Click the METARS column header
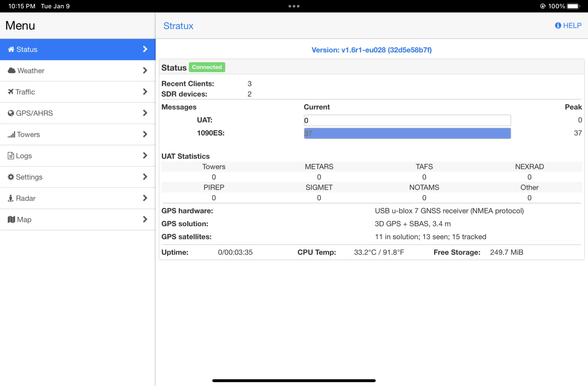Screen dimensions: 588x386 pos(319,167)
